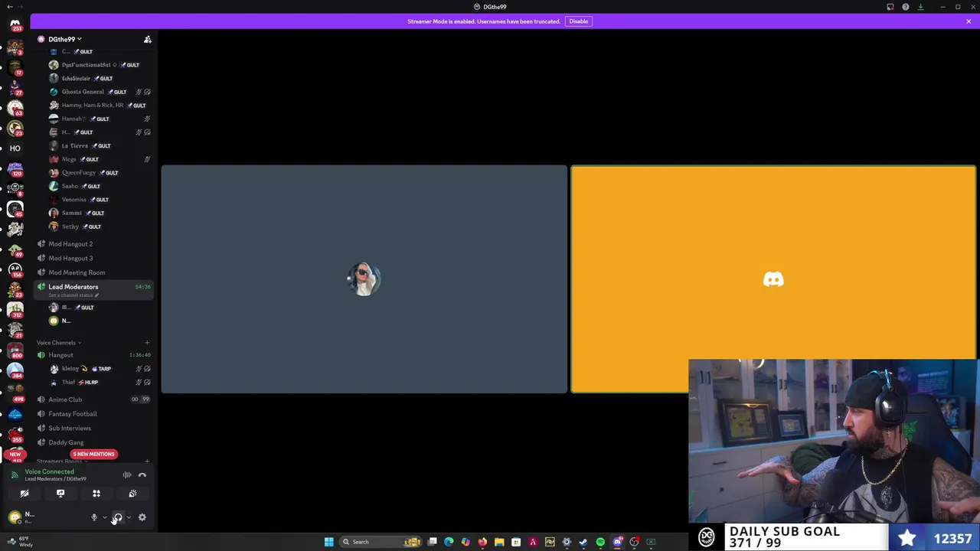
Task: Open Spotify from the taskbar
Action: coord(600,542)
